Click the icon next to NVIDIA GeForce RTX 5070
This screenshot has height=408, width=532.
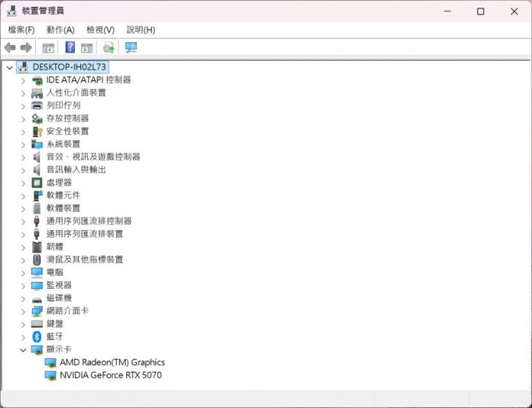pos(51,375)
